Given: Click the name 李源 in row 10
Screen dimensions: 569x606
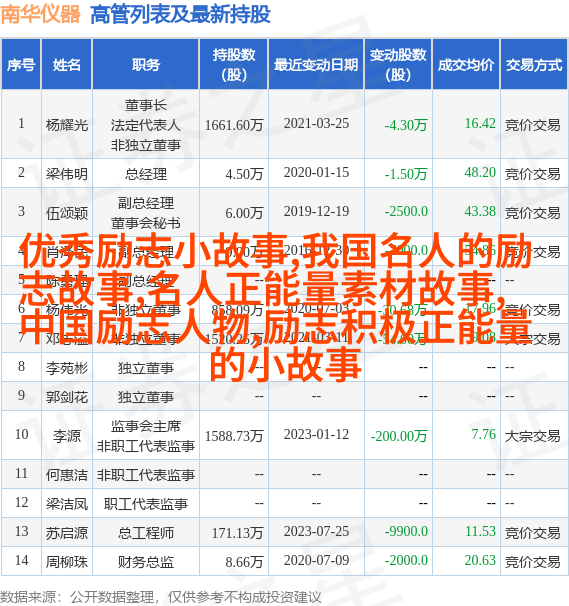Looking at the screenshot, I should pos(67,436).
